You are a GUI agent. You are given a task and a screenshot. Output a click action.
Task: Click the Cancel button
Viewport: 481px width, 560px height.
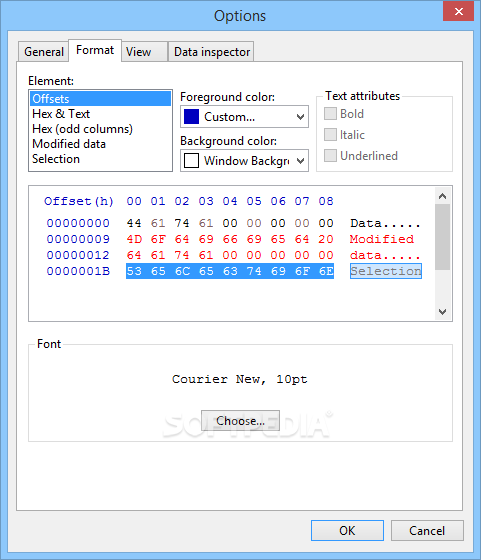click(x=427, y=530)
